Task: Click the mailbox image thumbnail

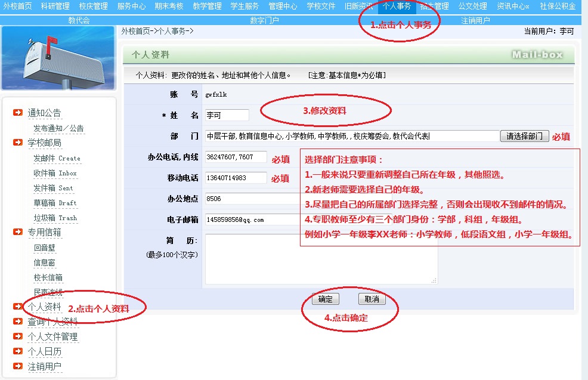Action: 58,58
